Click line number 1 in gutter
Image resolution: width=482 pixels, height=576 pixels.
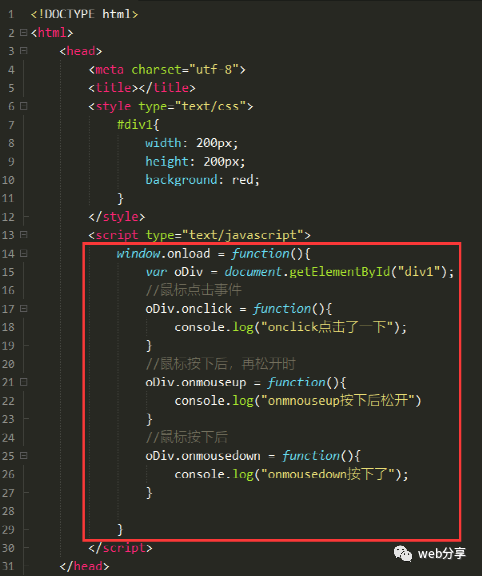click(x=11, y=14)
